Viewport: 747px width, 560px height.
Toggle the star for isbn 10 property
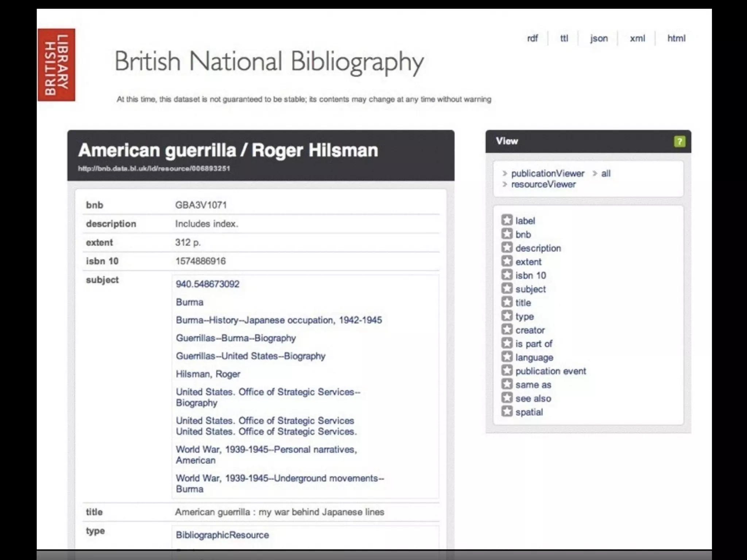tap(507, 275)
